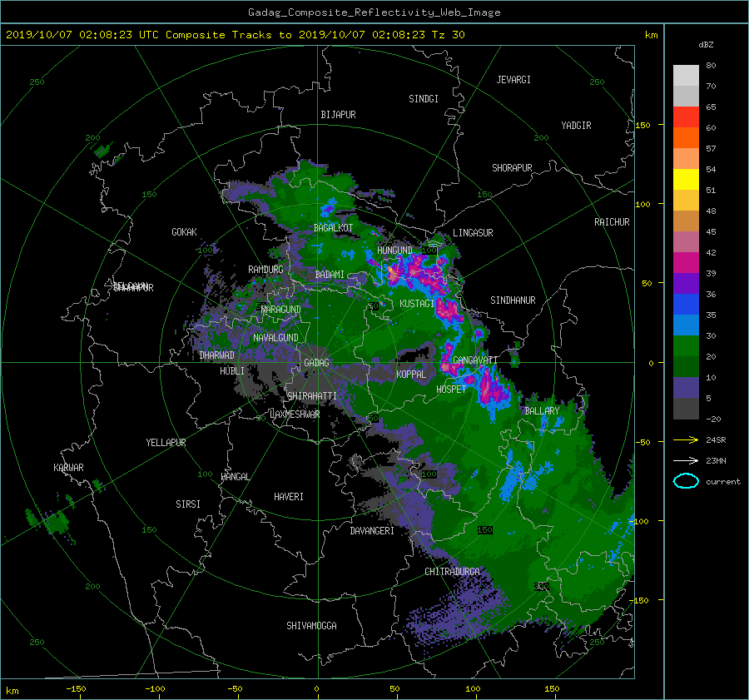Select the bright green 30 dBZ swatch
Viewport: 749px width, 700px height.
tap(686, 345)
